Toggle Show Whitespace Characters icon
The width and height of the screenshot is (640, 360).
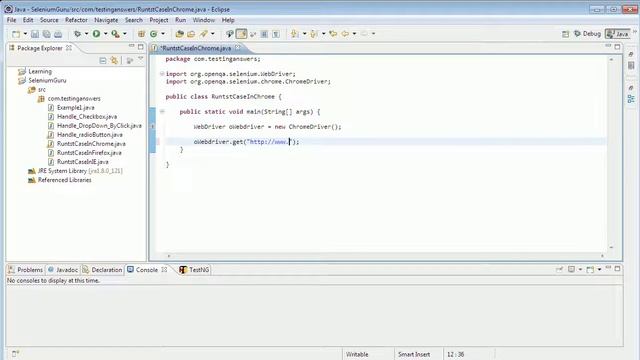click(276, 34)
